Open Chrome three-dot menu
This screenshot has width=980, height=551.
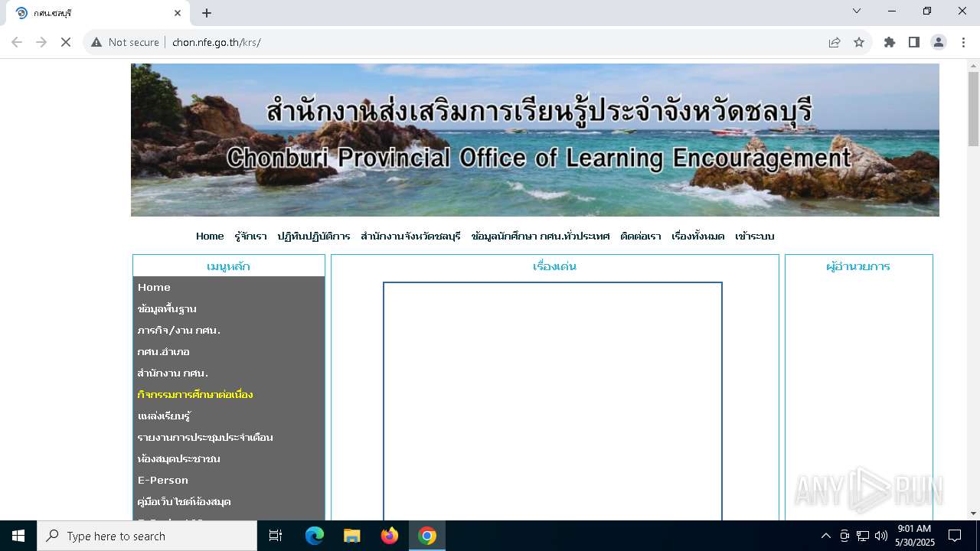point(963,42)
